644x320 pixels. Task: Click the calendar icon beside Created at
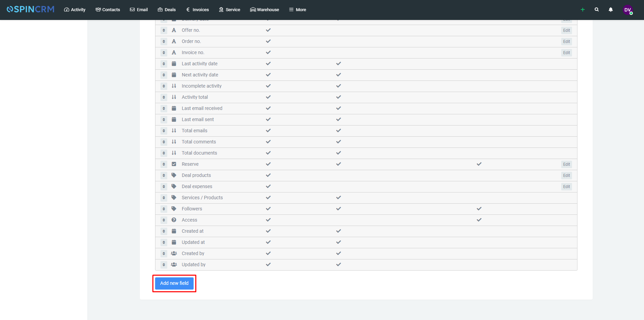tap(174, 231)
